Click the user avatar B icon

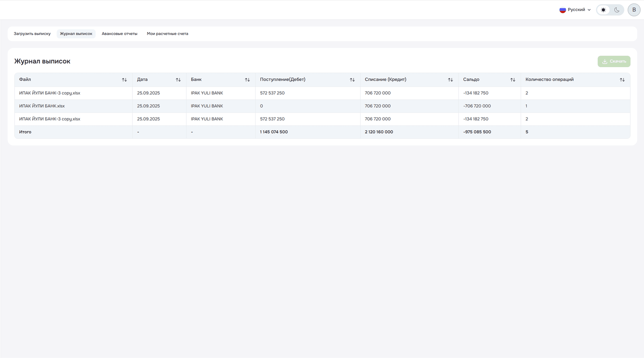point(634,10)
